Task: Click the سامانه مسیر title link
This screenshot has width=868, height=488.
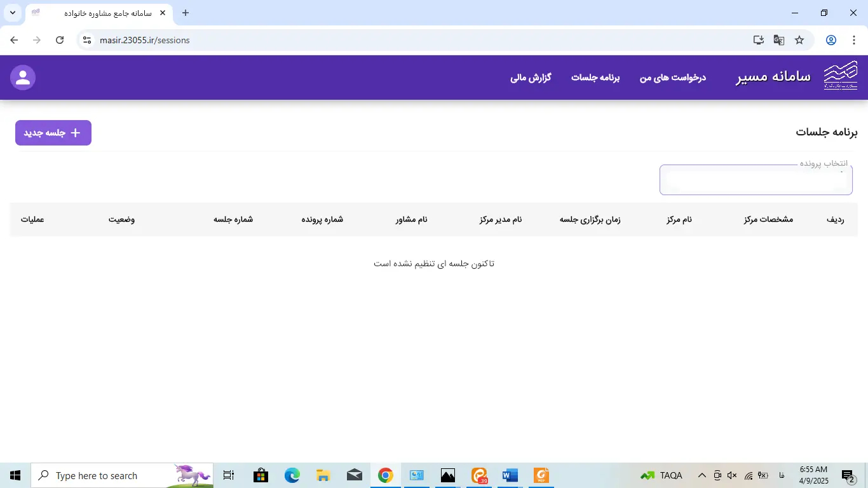Action: tap(773, 77)
